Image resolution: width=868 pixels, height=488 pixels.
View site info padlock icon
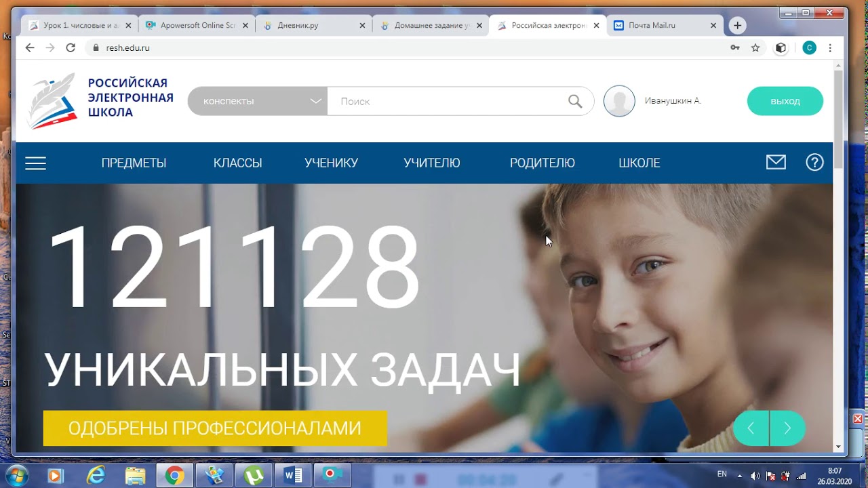[95, 47]
